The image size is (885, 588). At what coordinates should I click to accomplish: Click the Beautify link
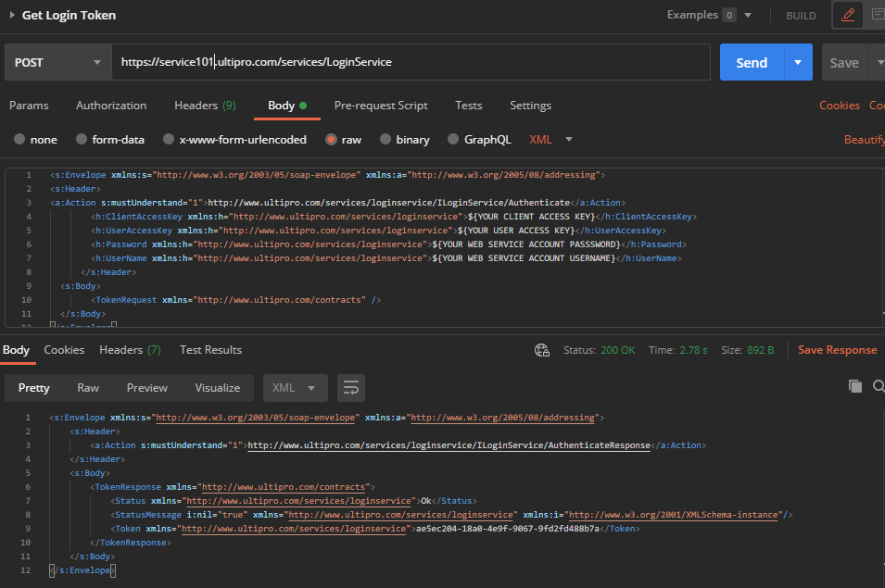point(864,139)
